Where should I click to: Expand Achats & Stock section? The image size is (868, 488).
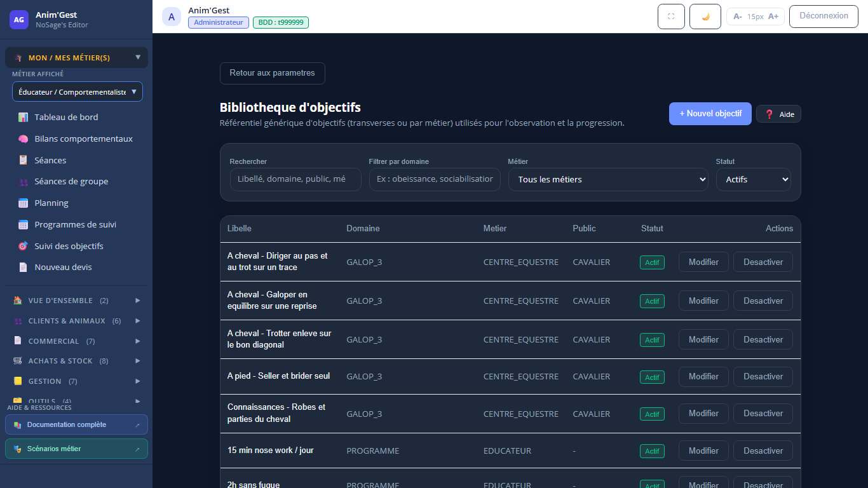76,361
